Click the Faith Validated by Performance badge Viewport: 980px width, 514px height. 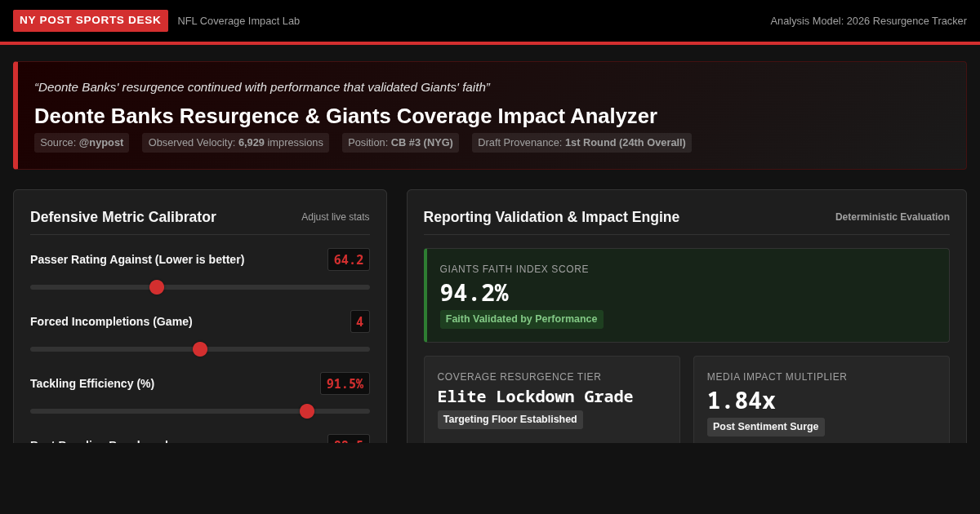pyautogui.click(x=522, y=319)
